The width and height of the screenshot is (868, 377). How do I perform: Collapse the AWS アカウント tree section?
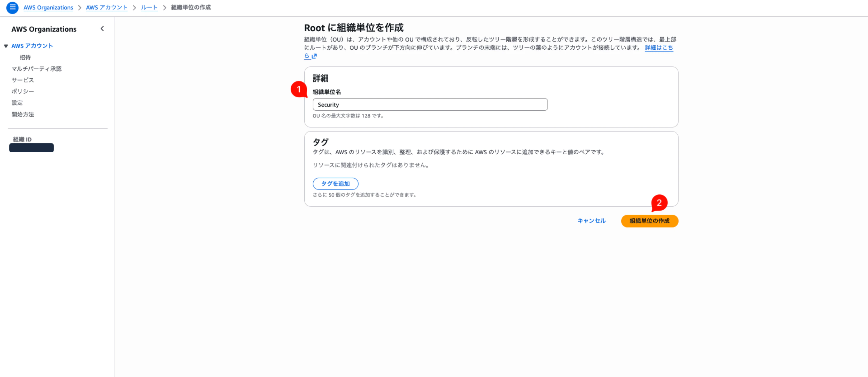(6, 46)
